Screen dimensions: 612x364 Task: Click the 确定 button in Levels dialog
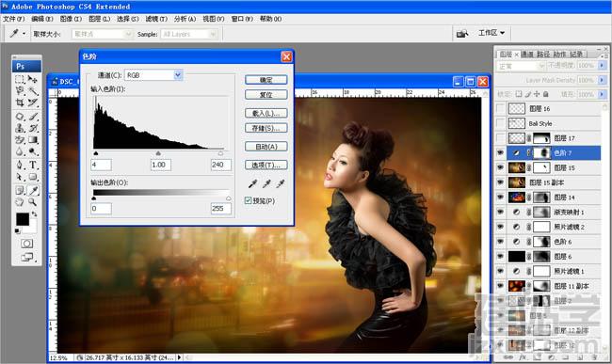tap(266, 80)
